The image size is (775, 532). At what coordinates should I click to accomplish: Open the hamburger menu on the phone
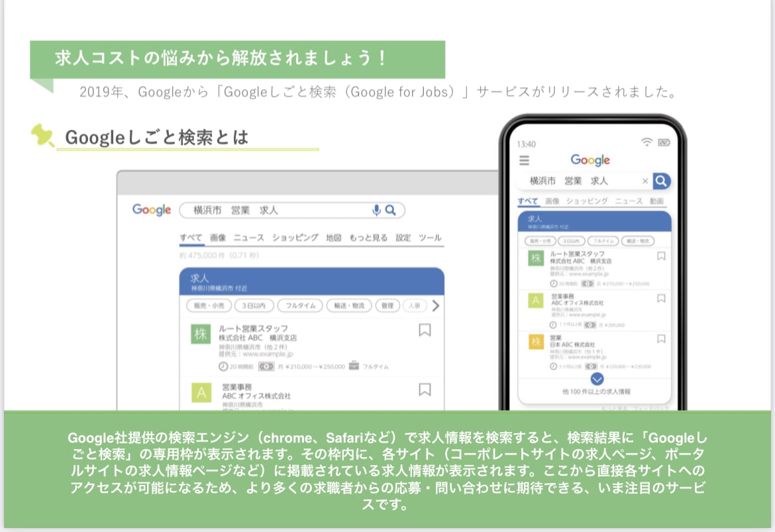click(525, 160)
